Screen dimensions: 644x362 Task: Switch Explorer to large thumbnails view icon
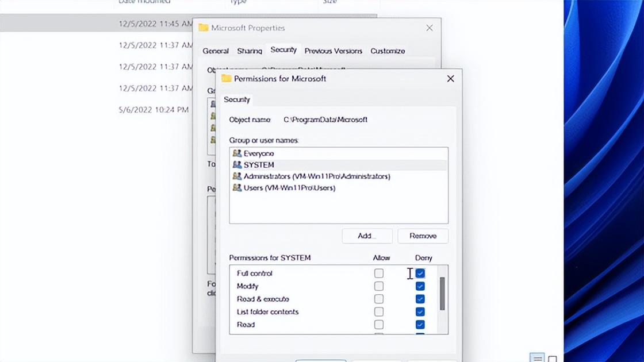point(553,359)
